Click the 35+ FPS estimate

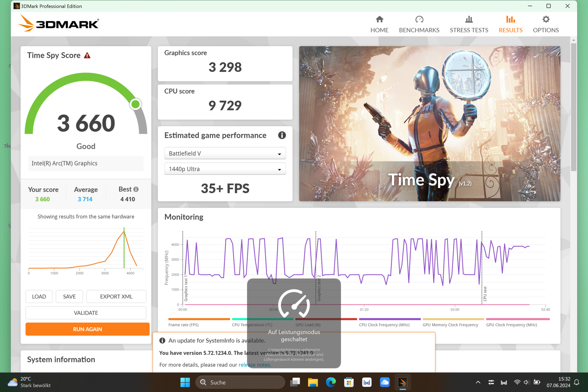225,188
